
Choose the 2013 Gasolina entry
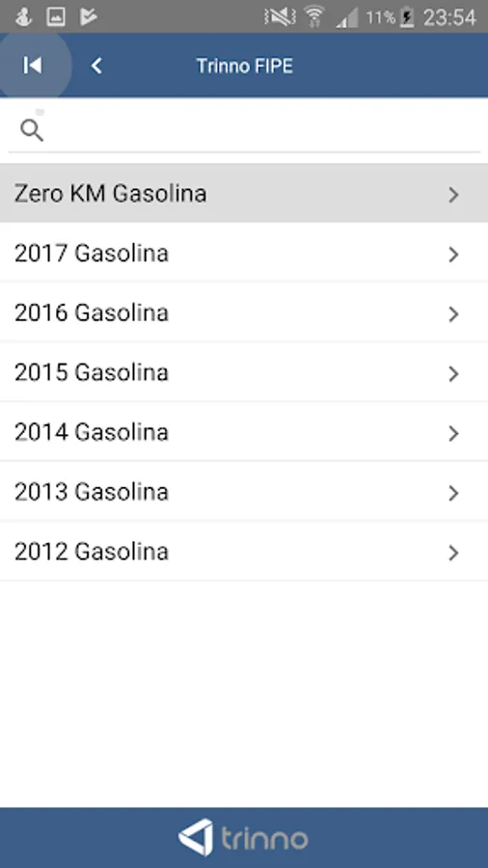click(x=244, y=492)
